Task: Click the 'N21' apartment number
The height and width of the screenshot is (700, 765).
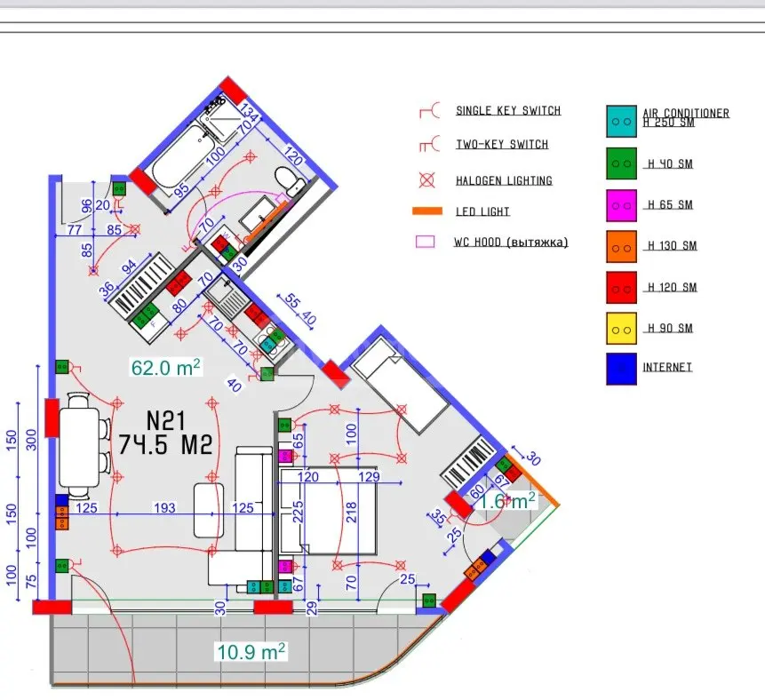Action: (x=165, y=421)
